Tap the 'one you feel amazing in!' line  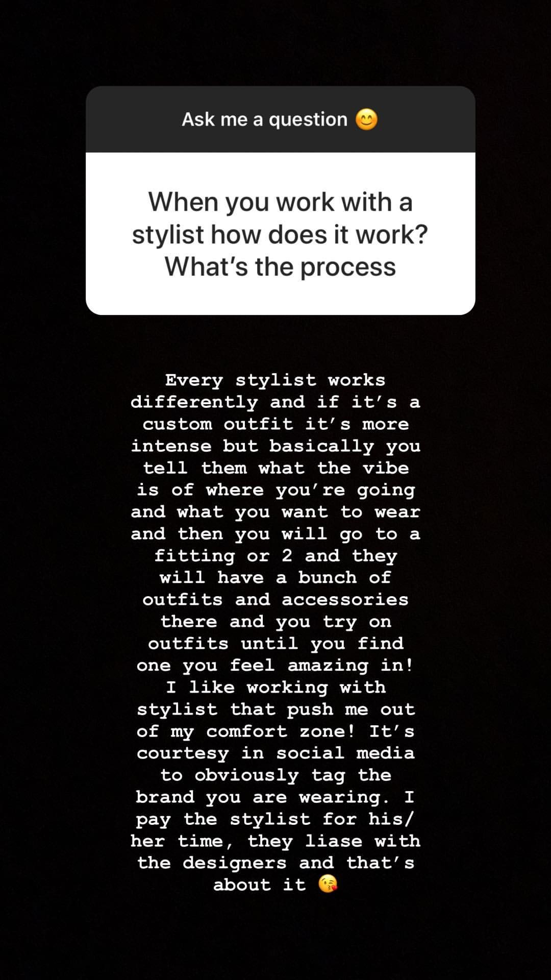pos(275,666)
